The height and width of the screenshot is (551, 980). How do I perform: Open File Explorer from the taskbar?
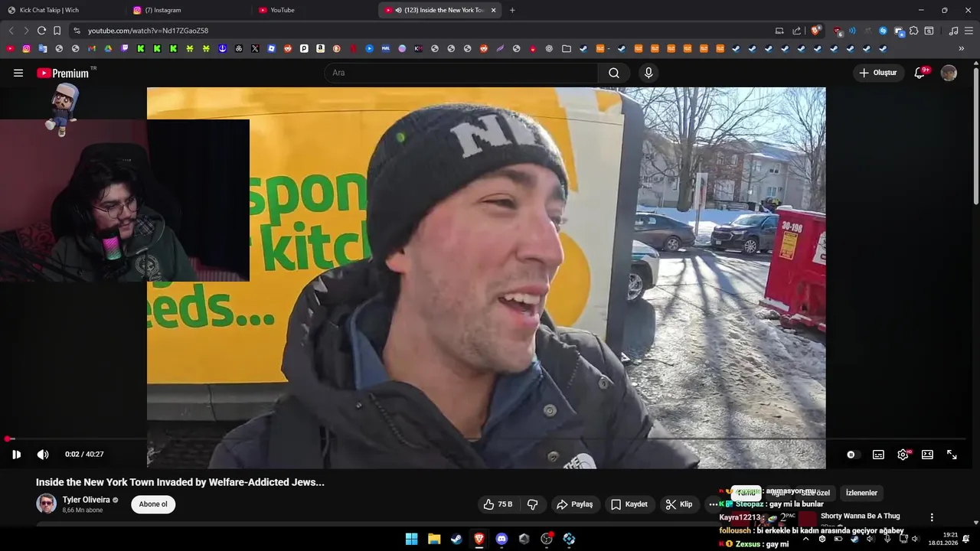434,539
